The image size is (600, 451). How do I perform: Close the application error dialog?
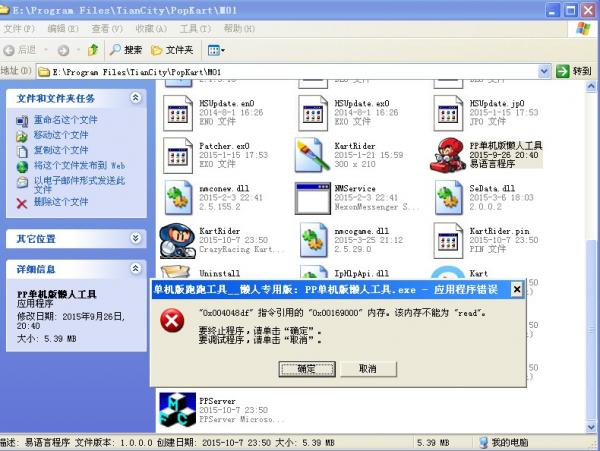click(517, 290)
